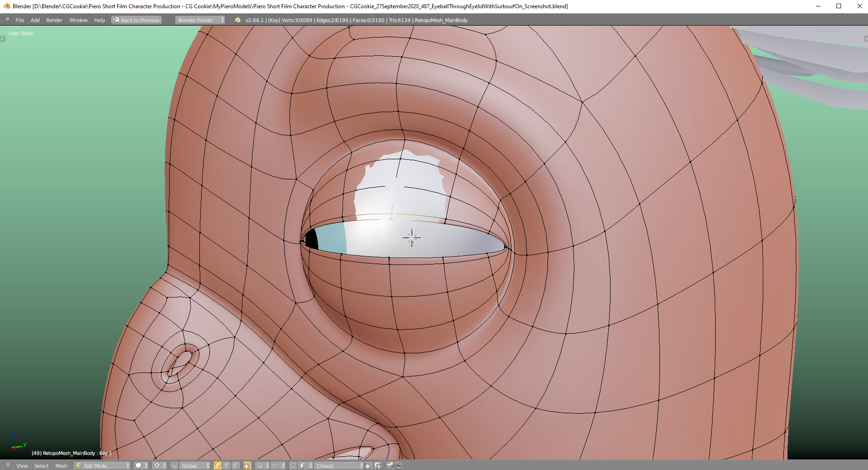Open the Global orientation dropdown
Screen dimensions: 868x470
pyautogui.click(x=194, y=465)
